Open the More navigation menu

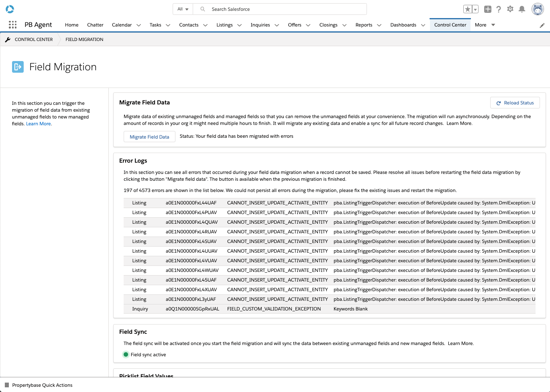(485, 25)
